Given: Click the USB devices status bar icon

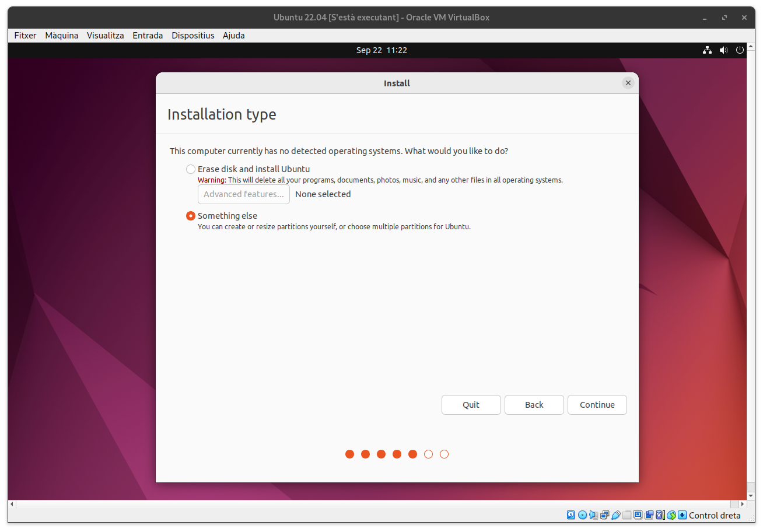Looking at the screenshot, I should (x=615, y=515).
